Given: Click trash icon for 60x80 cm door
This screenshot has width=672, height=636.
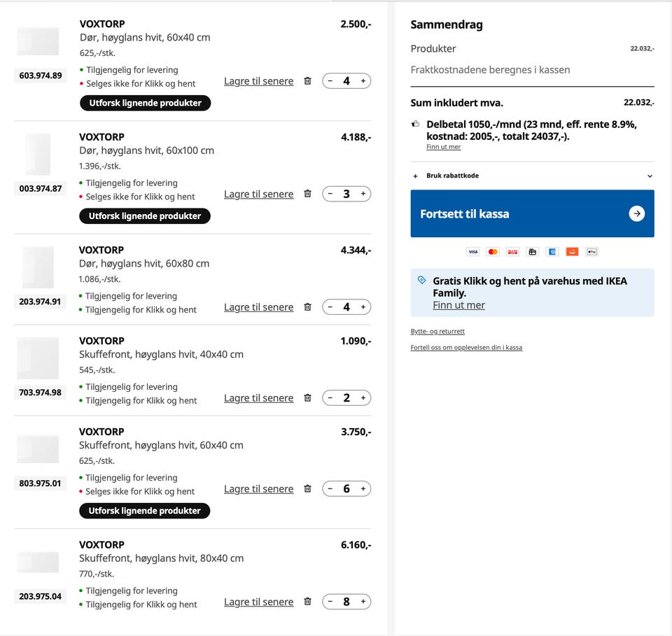Looking at the screenshot, I should tap(307, 307).
